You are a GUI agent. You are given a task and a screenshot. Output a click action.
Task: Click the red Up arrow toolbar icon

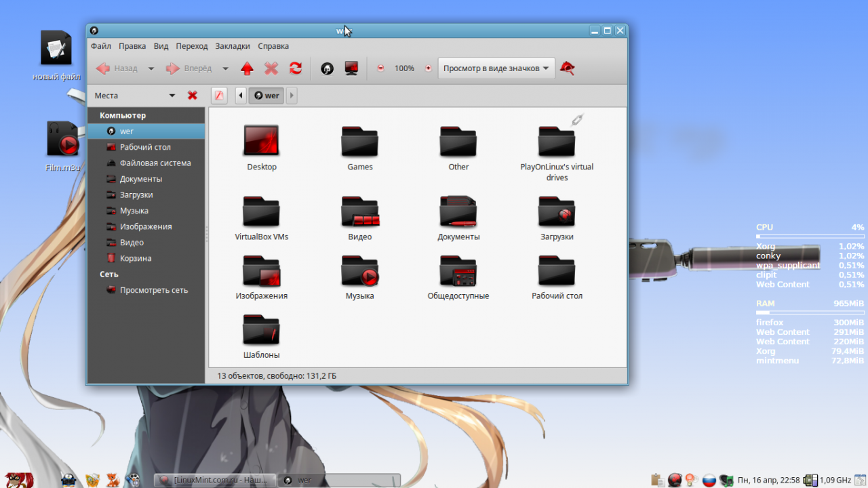click(x=247, y=68)
